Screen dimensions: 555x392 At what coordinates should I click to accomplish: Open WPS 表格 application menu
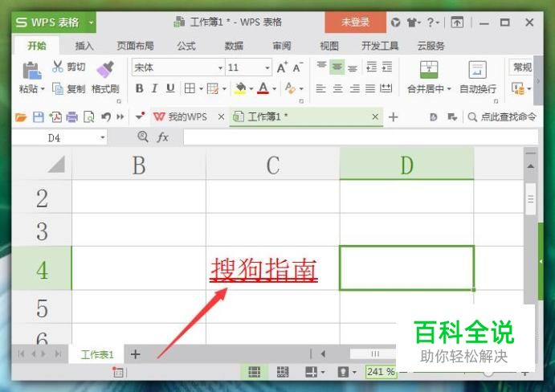(x=54, y=22)
